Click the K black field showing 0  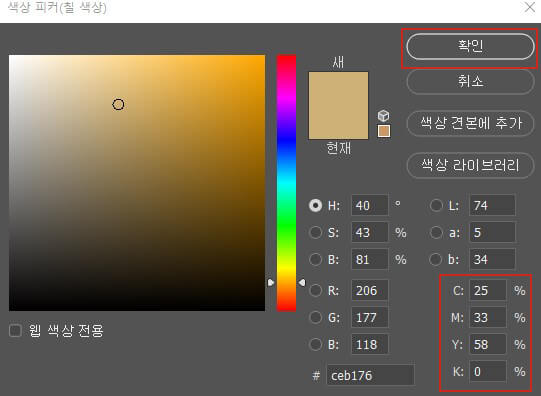click(x=488, y=371)
